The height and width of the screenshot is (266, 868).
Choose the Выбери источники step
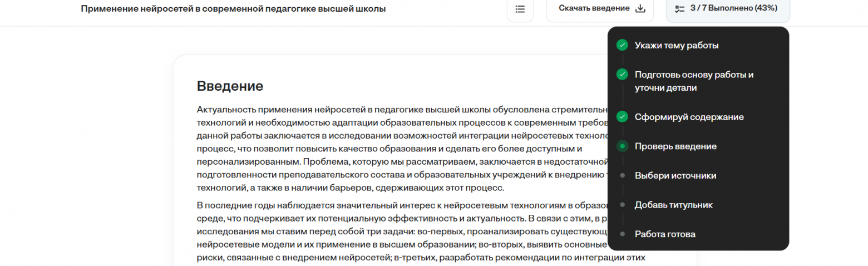click(675, 176)
